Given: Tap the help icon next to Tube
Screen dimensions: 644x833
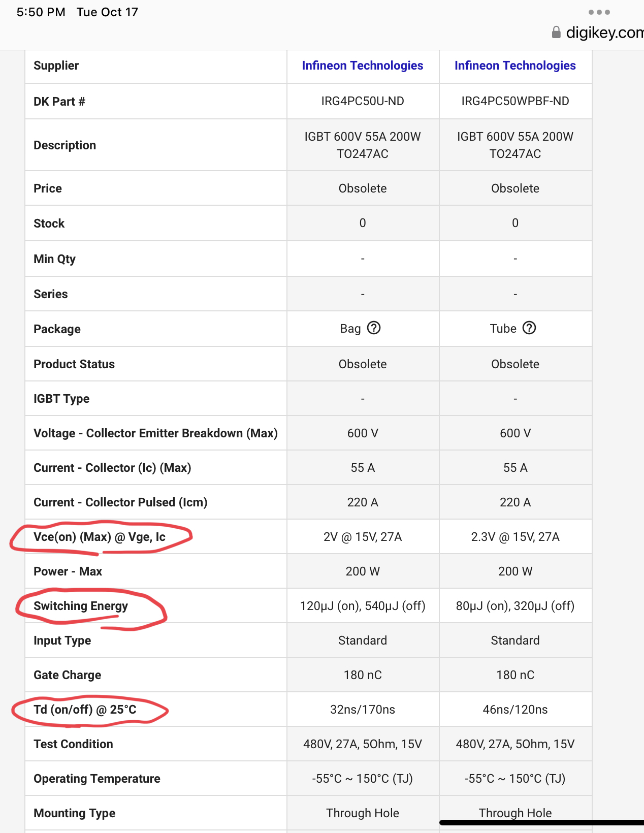Looking at the screenshot, I should click(x=529, y=328).
